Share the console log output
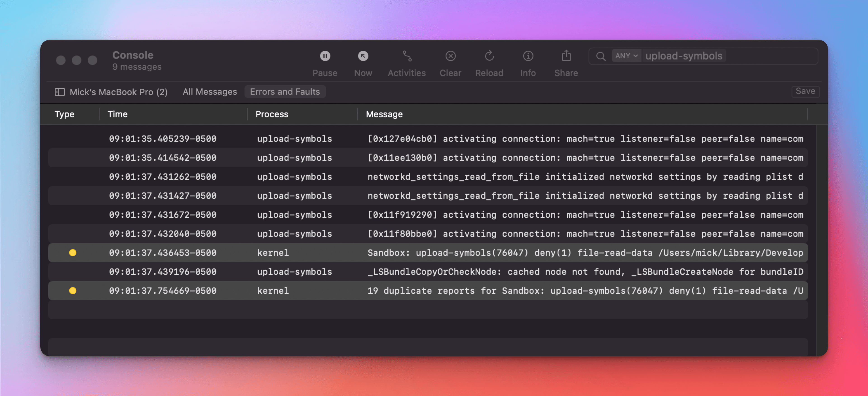The image size is (868, 396). [x=566, y=56]
